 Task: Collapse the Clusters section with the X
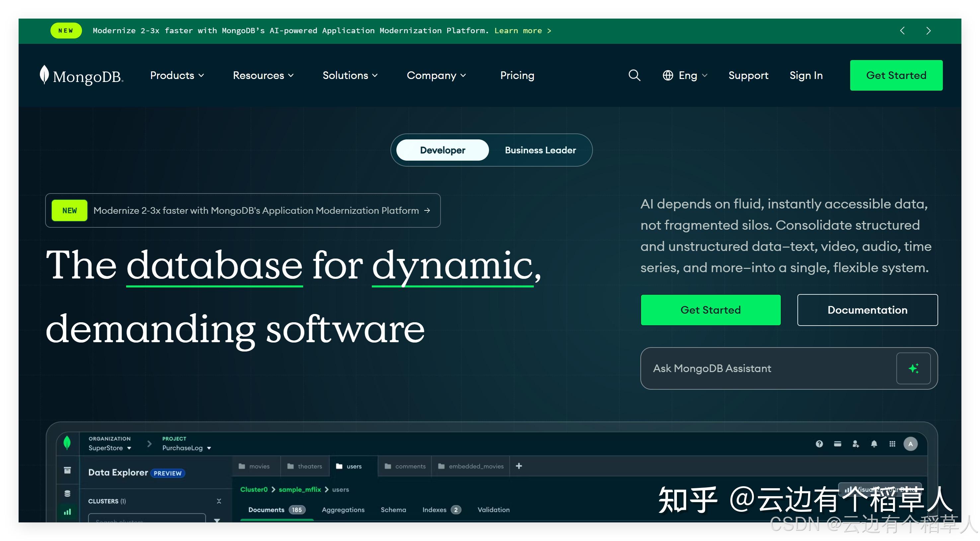pyautogui.click(x=219, y=501)
